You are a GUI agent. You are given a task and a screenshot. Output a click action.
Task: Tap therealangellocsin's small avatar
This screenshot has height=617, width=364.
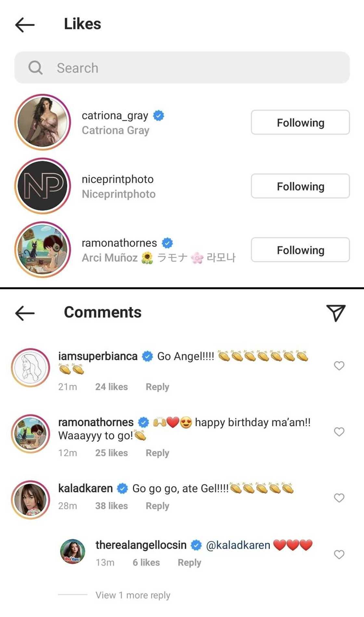[73, 552]
